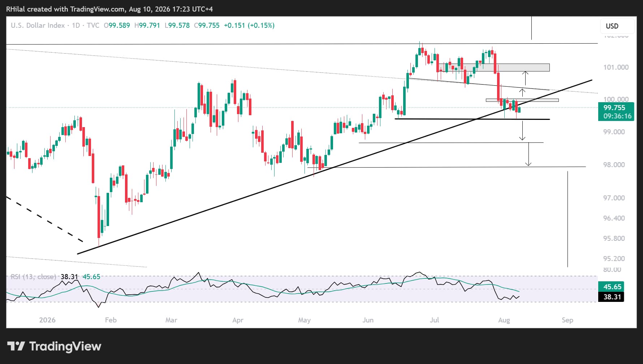Viewport: 643px width, 364px height.
Task: Click the Mar time axis label
Action: (171, 320)
